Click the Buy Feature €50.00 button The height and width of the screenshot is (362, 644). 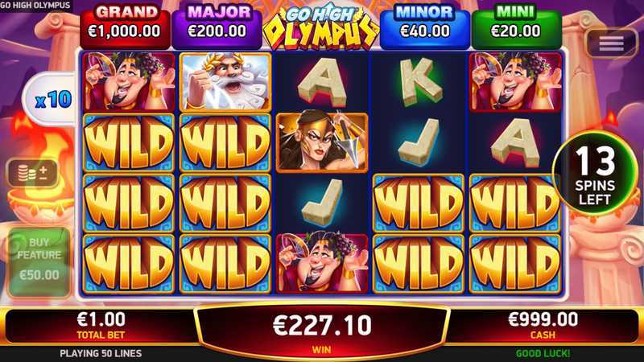click(39, 262)
